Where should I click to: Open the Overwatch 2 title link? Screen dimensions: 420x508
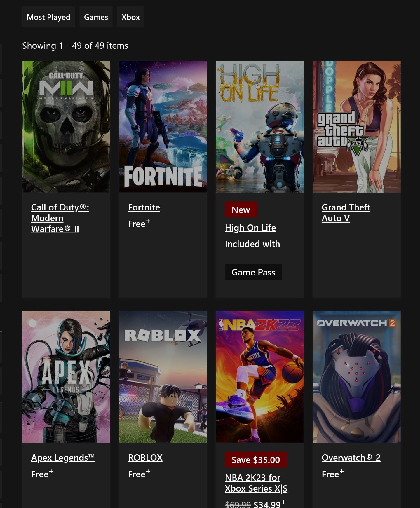351,458
